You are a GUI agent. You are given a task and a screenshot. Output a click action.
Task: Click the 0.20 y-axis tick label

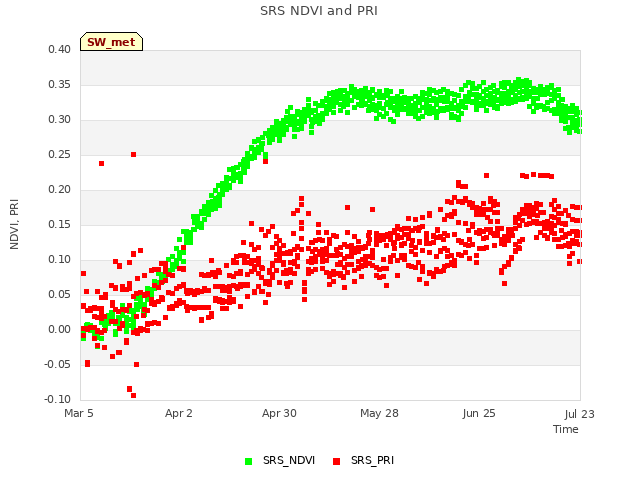[60, 189]
